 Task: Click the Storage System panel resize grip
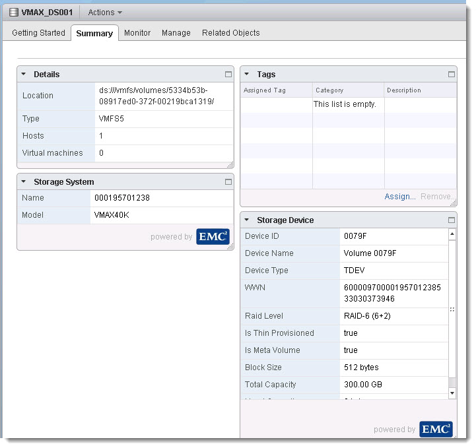click(x=230, y=247)
